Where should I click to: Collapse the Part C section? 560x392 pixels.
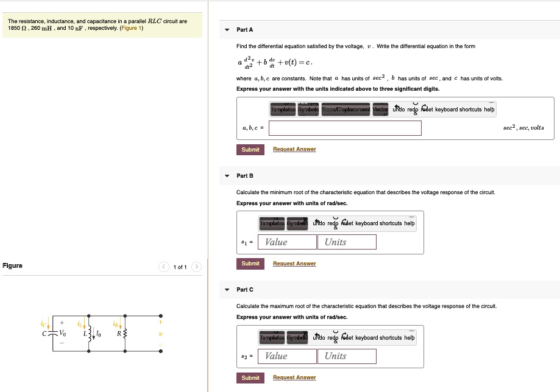[225, 289]
